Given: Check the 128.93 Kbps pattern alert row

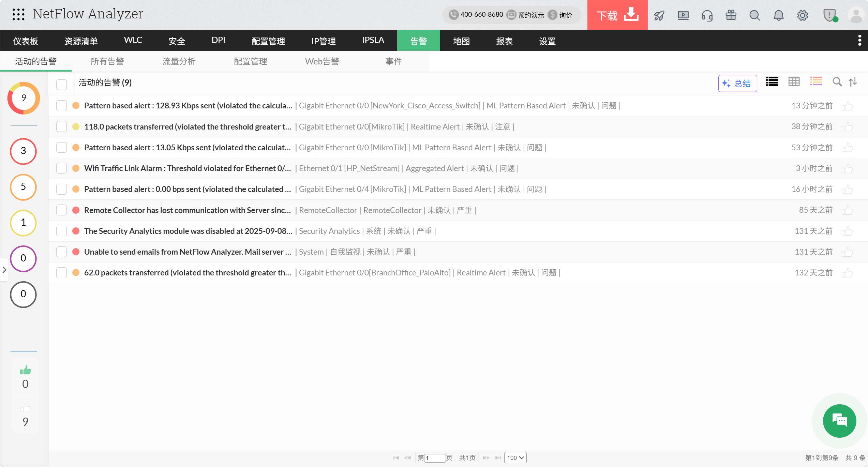Looking at the screenshot, I should tap(61, 106).
